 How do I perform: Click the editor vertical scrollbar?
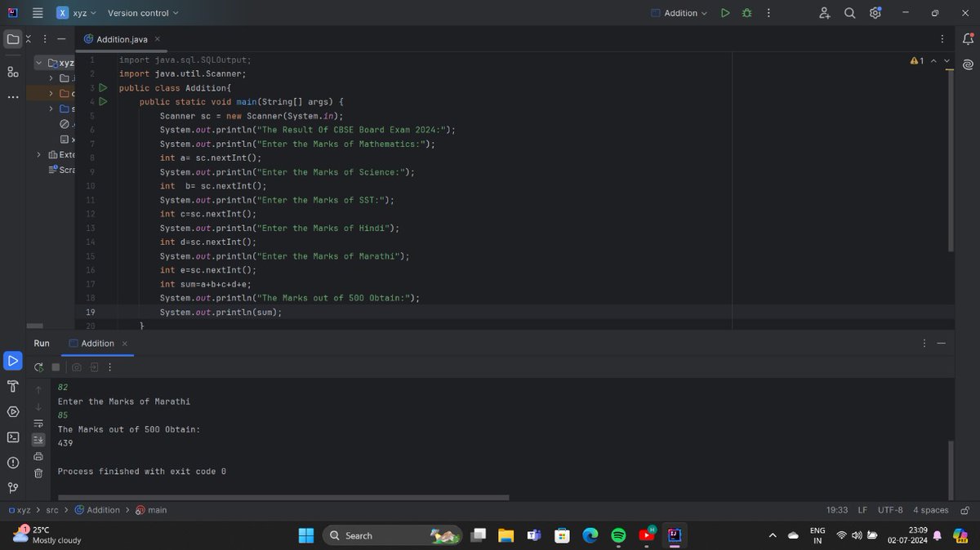[x=951, y=161]
